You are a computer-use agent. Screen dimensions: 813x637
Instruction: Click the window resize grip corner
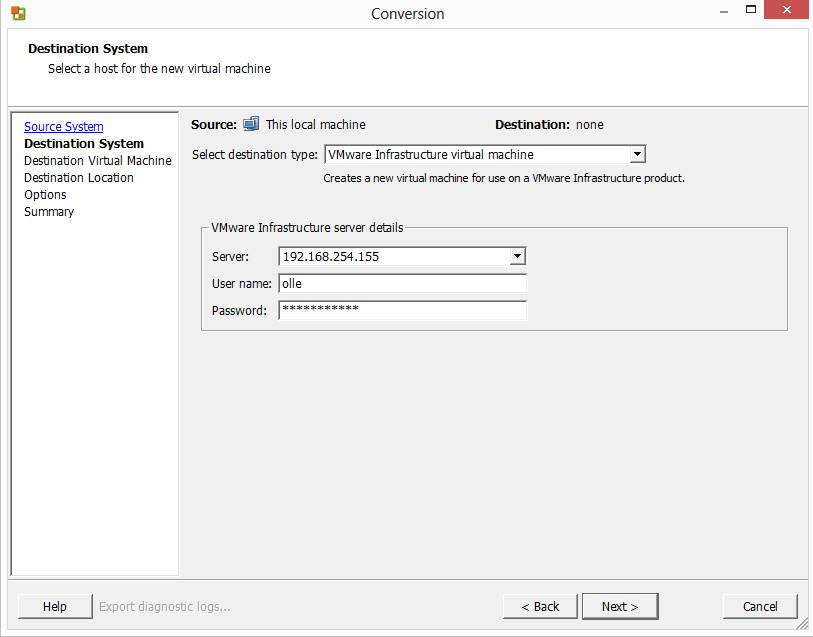click(x=803, y=625)
